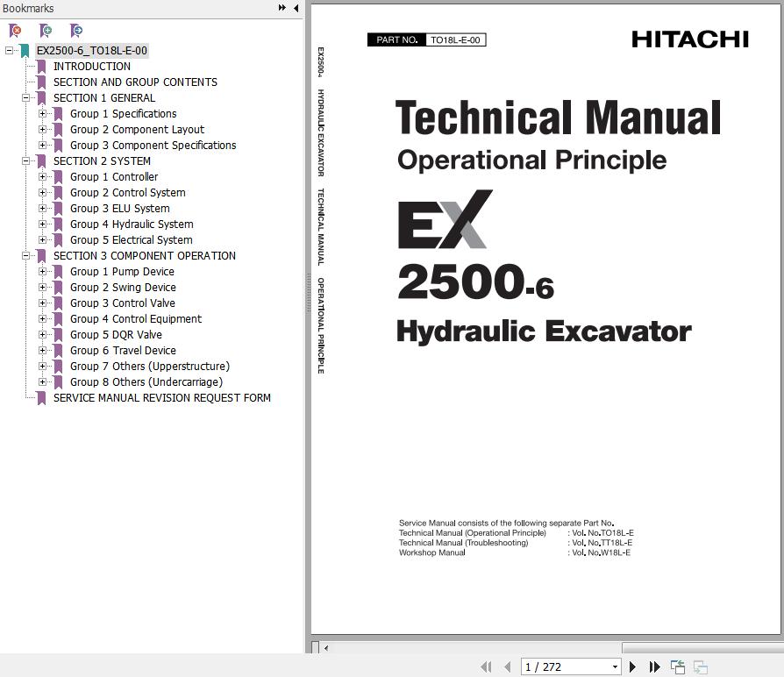
Task: Click the double-arrow panel options icon
Action: [x=282, y=8]
